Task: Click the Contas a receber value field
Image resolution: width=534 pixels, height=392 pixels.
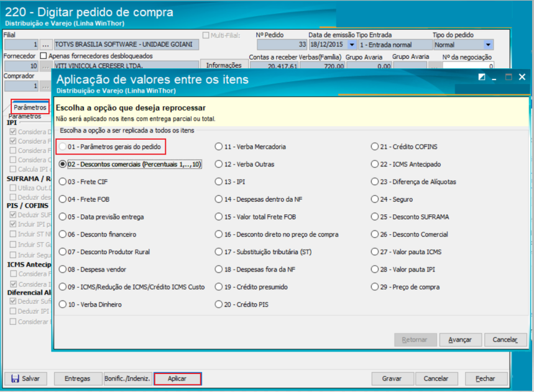Action: [x=274, y=66]
